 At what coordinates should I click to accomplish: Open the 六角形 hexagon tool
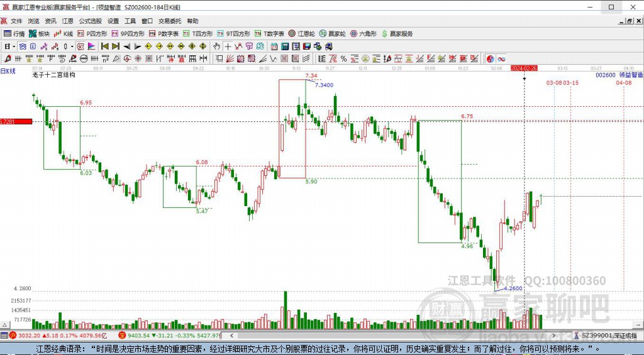pos(363,34)
